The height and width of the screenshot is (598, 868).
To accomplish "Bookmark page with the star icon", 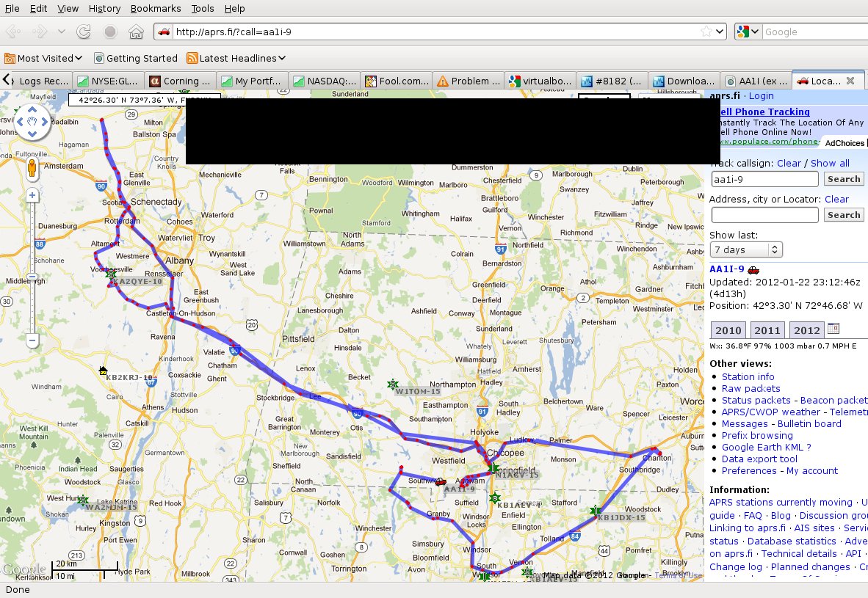I will pyautogui.click(x=705, y=32).
